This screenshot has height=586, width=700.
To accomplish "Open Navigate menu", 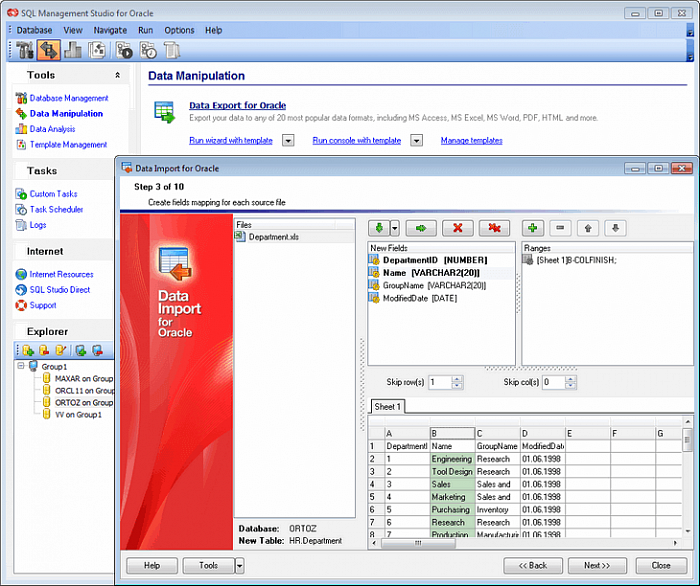I will 110,30.
